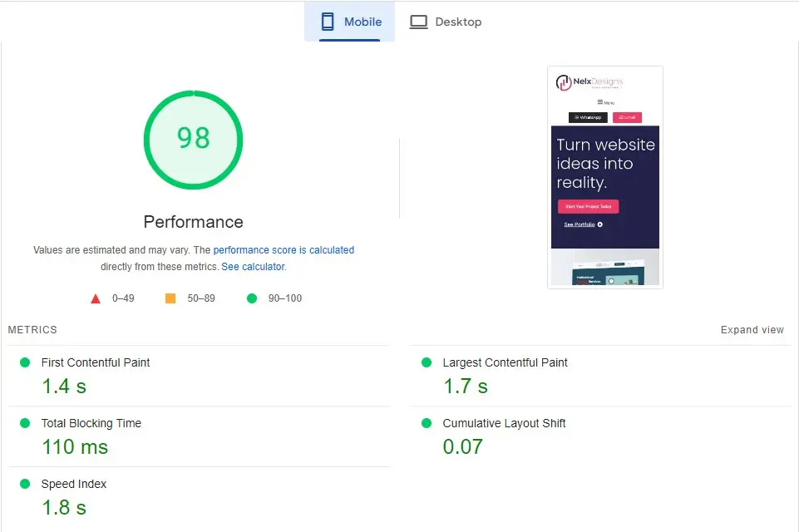The width and height of the screenshot is (799, 532).
Task: Switch to the Desktop tab
Action: click(446, 22)
